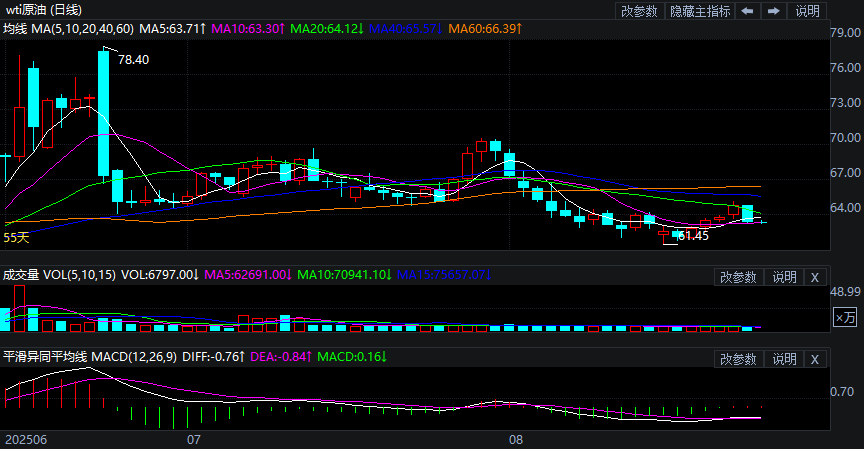
Task: Open 改参数 for the volume panel
Action: 739,277
